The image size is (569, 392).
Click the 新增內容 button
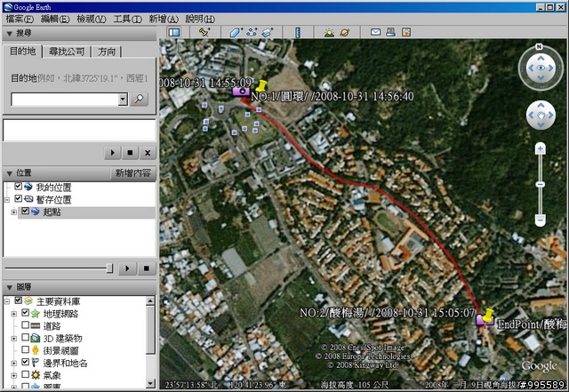click(132, 173)
